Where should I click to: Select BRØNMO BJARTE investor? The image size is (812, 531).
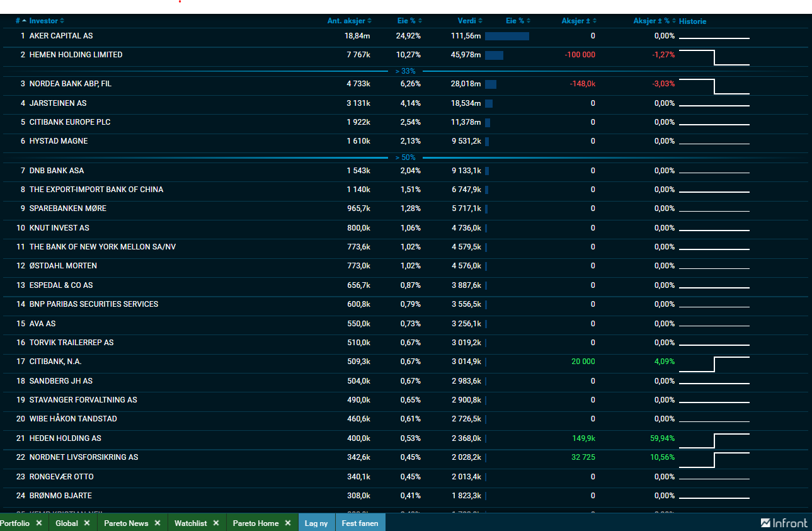[x=60, y=496]
